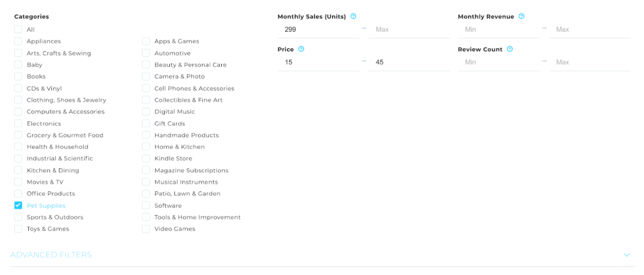Check the Video Games category

point(146,229)
